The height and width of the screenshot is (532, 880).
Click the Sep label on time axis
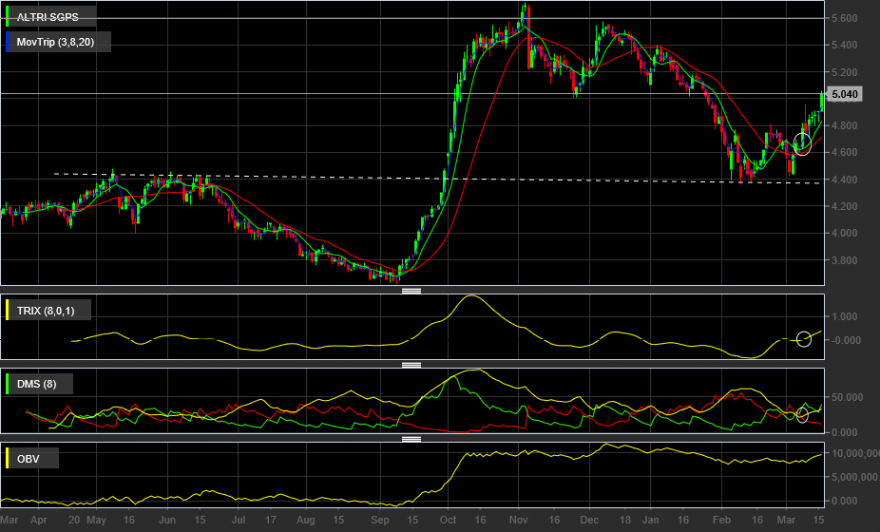pos(380,520)
